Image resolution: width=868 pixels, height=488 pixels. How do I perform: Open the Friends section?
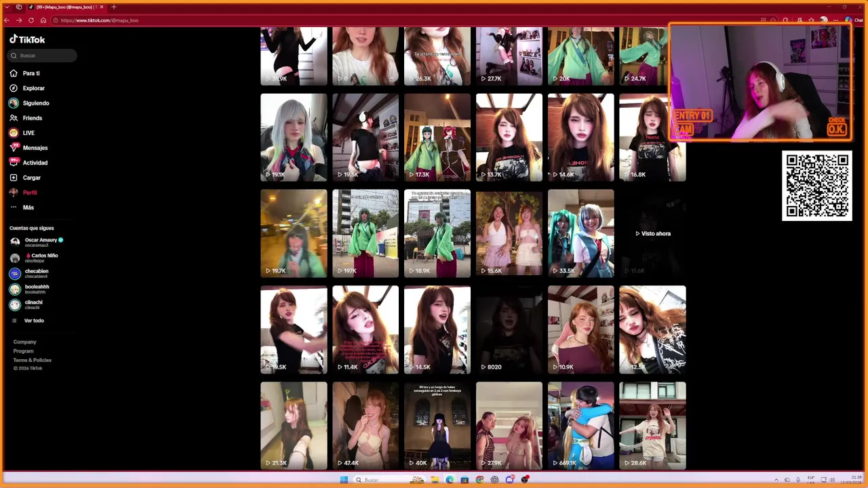[x=33, y=118]
